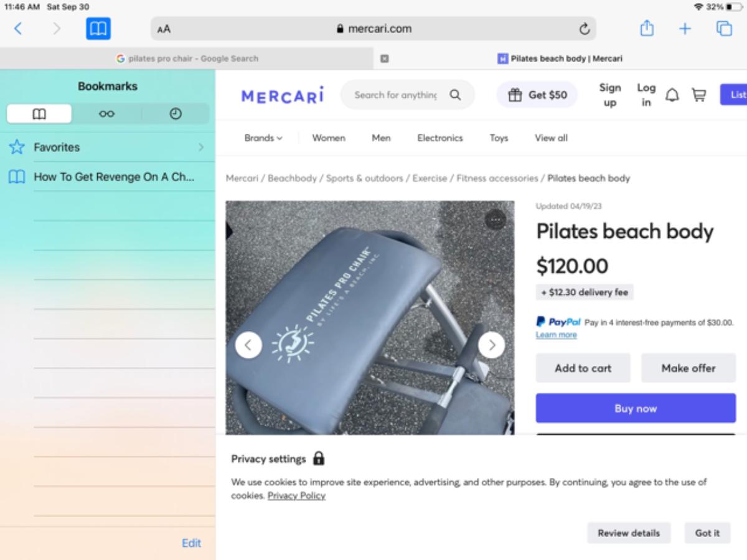The image size is (747, 560).
Task: Open the Privacy Policy link
Action: tap(296, 496)
